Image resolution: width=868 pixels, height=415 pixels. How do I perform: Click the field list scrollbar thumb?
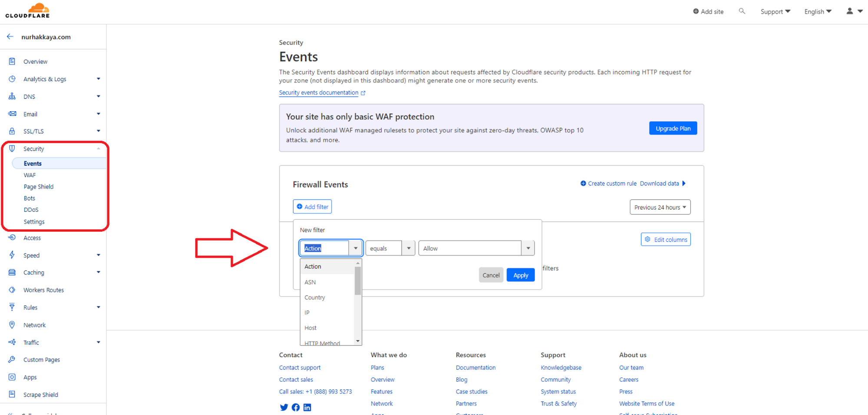[358, 281]
